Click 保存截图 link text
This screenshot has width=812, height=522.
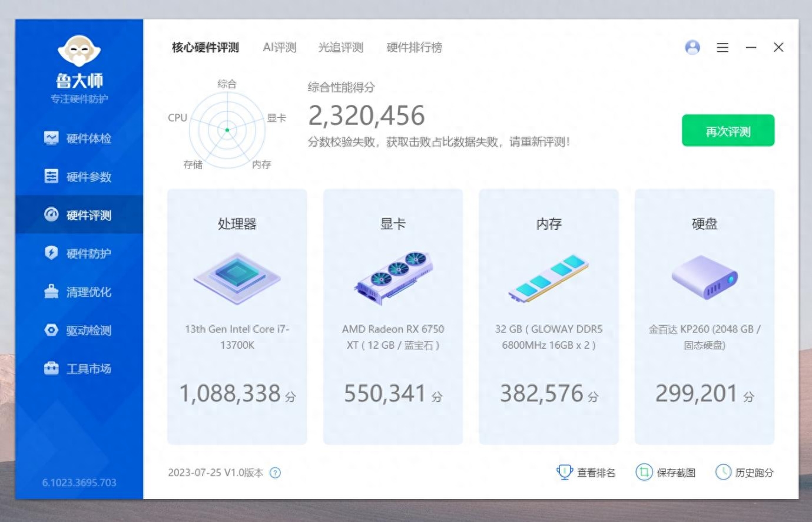(676, 473)
